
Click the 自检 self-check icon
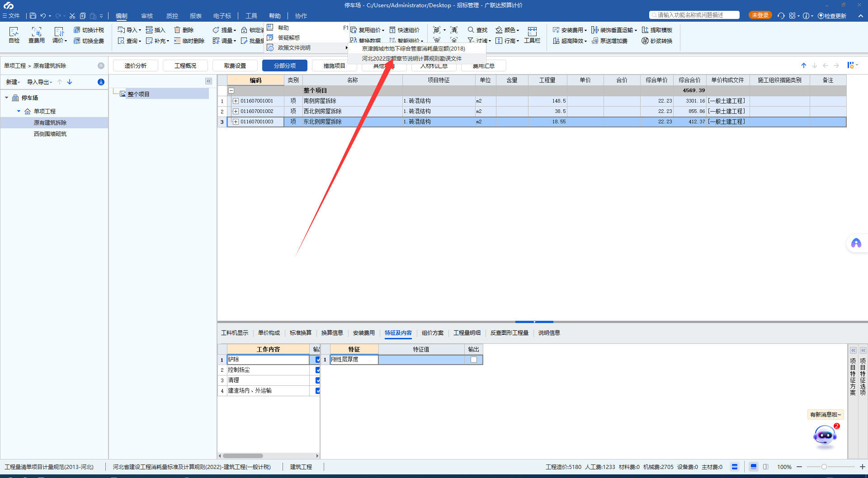[x=14, y=35]
